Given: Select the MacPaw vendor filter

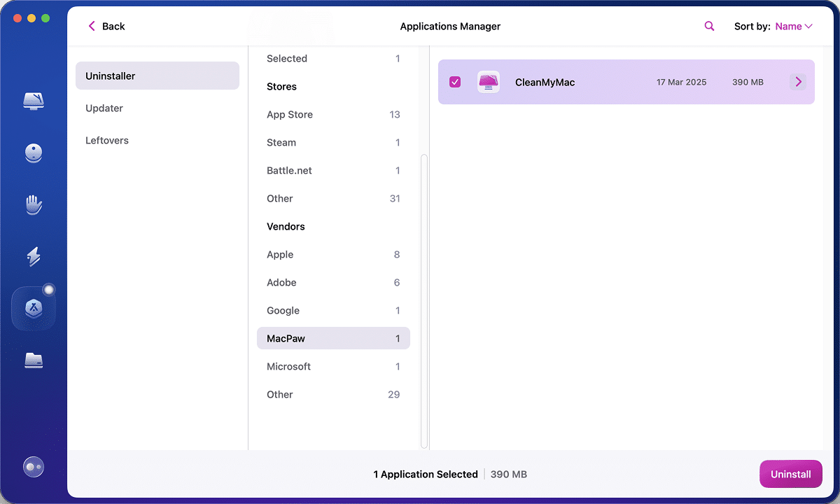Looking at the screenshot, I should point(333,339).
